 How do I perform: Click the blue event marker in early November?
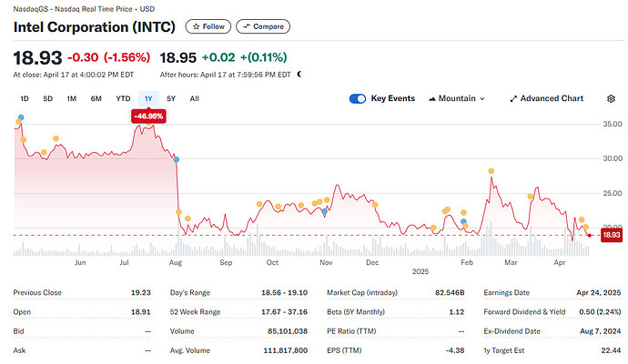pos(324,211)
